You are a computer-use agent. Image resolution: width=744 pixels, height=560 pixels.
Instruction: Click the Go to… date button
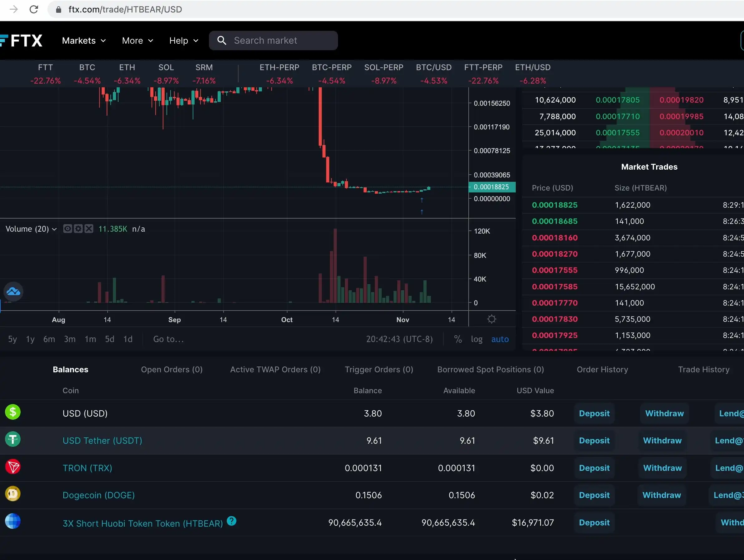(168, 339)
